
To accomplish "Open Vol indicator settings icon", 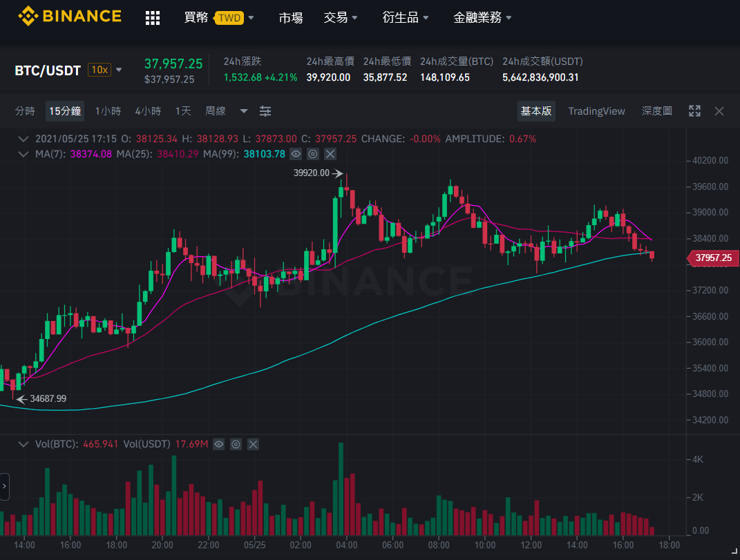I will coord(236,444).
